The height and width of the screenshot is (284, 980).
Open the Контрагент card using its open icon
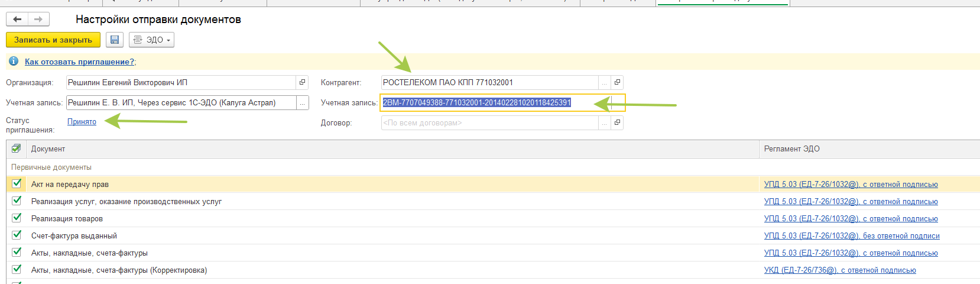coord(617,82)
